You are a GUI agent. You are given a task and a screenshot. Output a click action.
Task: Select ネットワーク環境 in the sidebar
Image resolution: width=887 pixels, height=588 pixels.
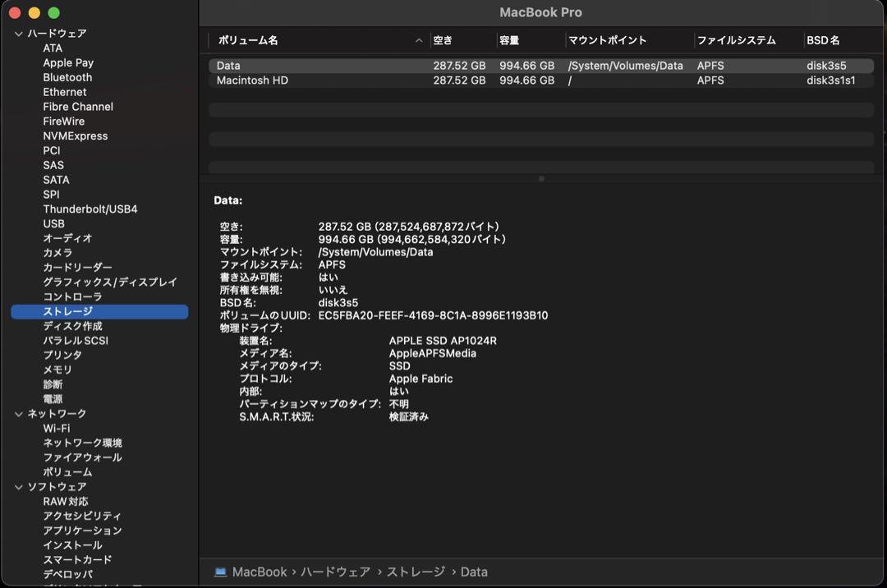click(83, 443)
